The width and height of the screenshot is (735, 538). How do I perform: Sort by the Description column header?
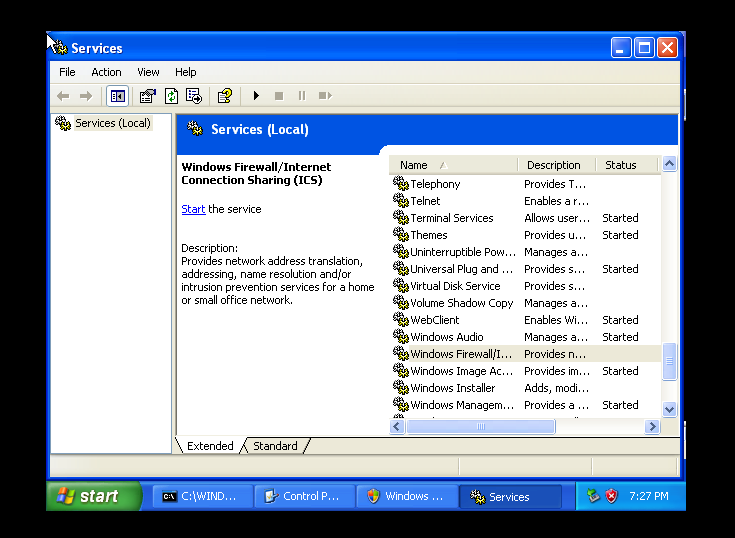[556, 165]
